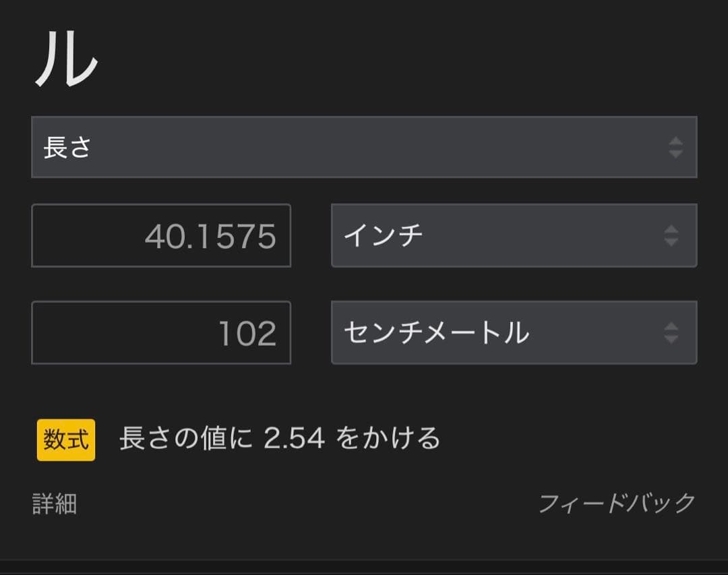Image resolution: width=728 pixels, height=575 pixels.
Task: Click the lower chevron of センチメートル selector
Action: click(x=670, y=338)
